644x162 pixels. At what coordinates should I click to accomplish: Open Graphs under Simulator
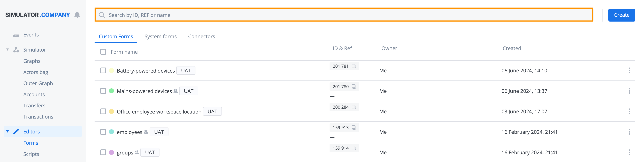click(32, 61)
